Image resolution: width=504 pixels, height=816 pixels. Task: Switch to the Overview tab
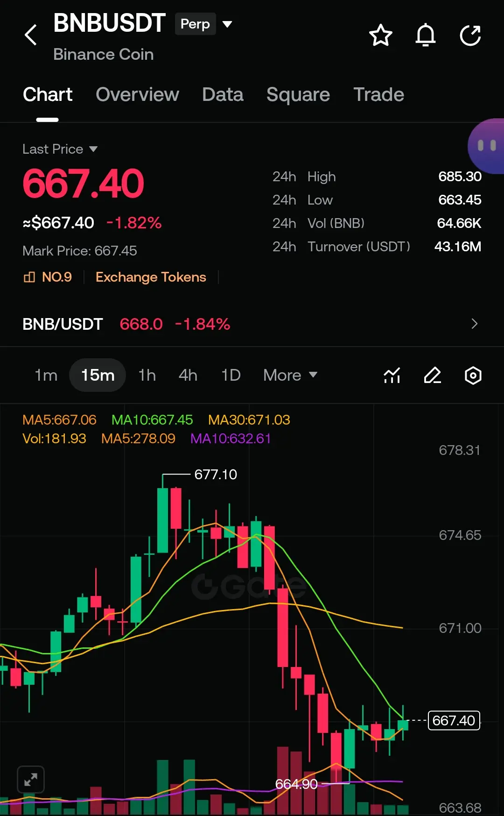[x=137, y=95]
